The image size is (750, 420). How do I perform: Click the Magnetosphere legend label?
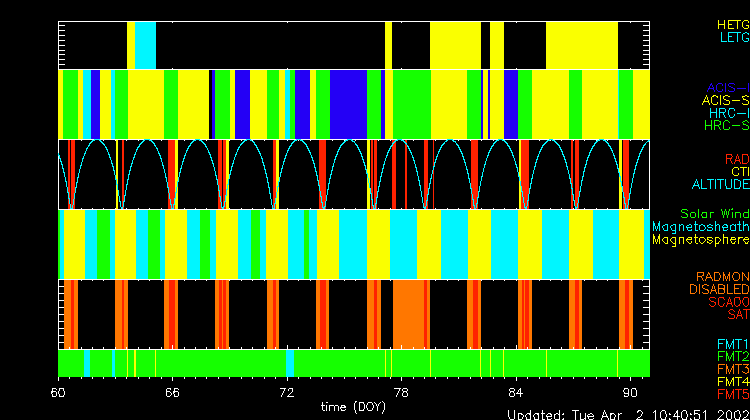tap(700, 240)
